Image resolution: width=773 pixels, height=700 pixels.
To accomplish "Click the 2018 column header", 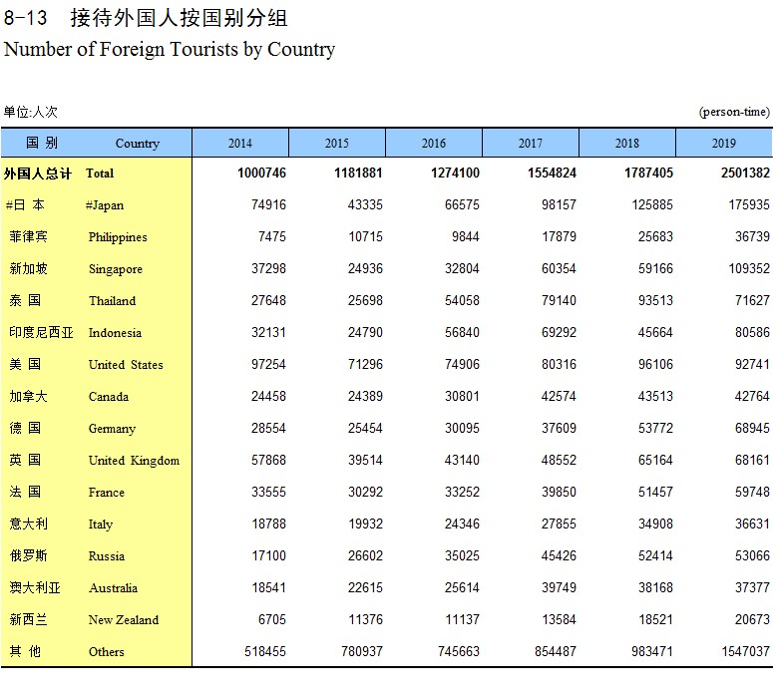I will point(626,143).
